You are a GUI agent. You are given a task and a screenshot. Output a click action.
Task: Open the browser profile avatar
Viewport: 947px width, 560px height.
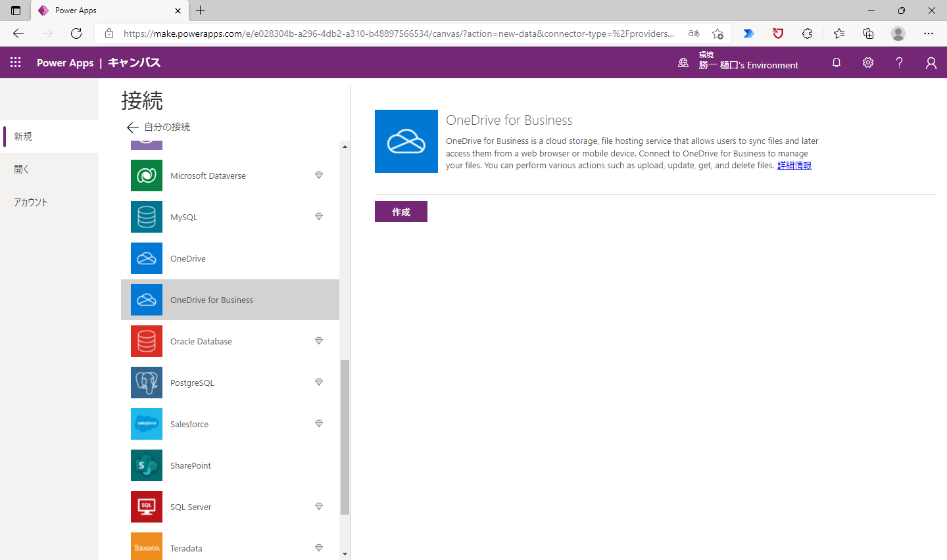click(x=898, y=34)
